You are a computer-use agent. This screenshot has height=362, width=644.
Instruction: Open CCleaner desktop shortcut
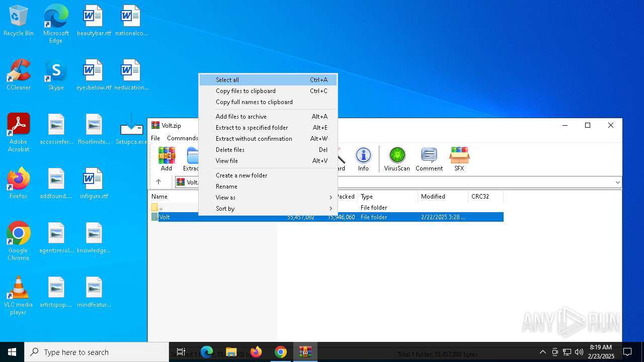click(x=19, y=75)
